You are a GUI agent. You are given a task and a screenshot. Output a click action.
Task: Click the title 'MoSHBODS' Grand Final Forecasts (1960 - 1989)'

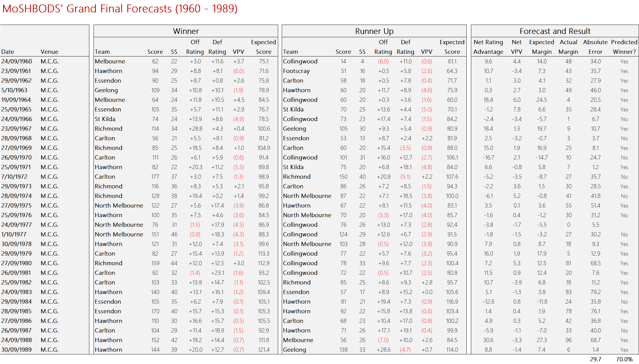click(x=120, y=9)
